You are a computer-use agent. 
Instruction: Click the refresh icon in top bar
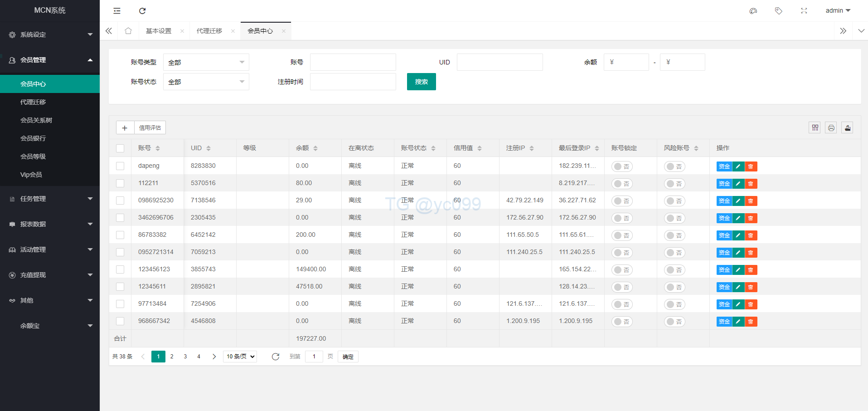(x=142, y=11)
